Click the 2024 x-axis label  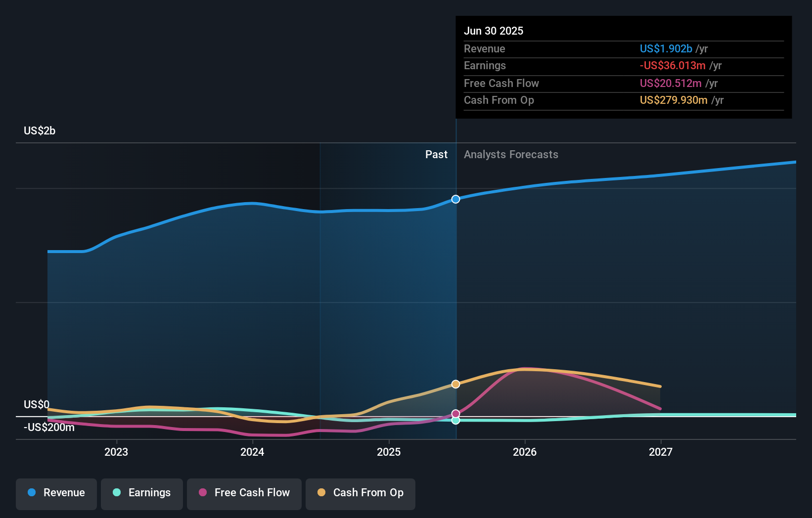coord(252,452)
